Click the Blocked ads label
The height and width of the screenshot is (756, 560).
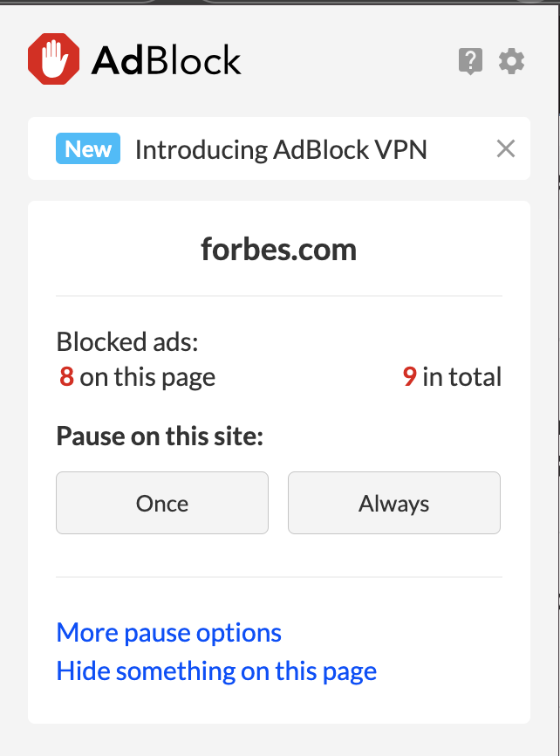[127, 342]
